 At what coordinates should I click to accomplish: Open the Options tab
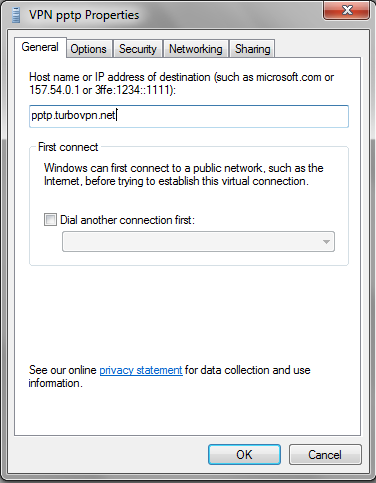tap(88, 49)
